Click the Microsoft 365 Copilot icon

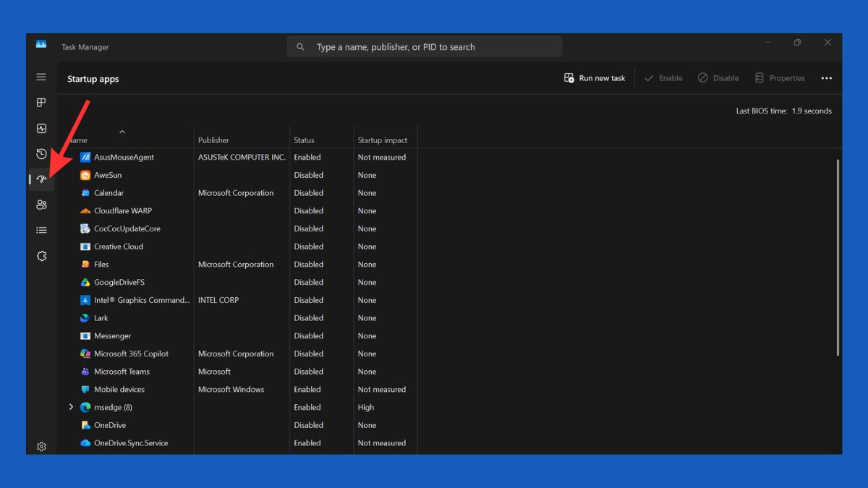(85, 354)
